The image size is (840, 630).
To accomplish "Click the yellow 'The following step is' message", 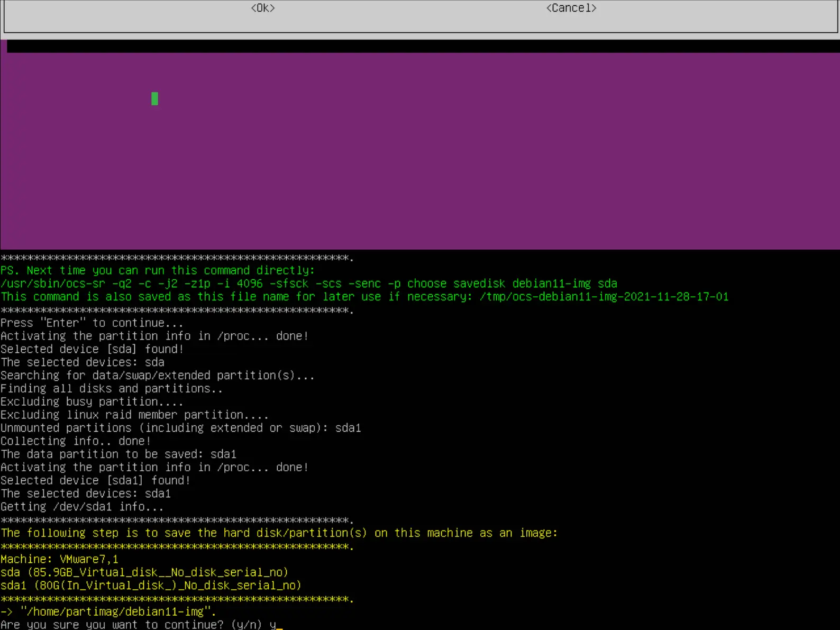I will (279, 533).
